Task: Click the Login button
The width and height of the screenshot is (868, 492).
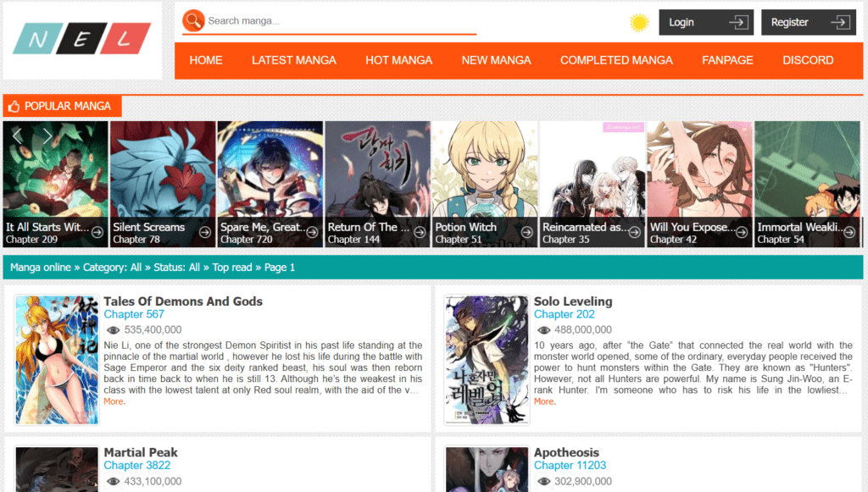Action: 706,22
